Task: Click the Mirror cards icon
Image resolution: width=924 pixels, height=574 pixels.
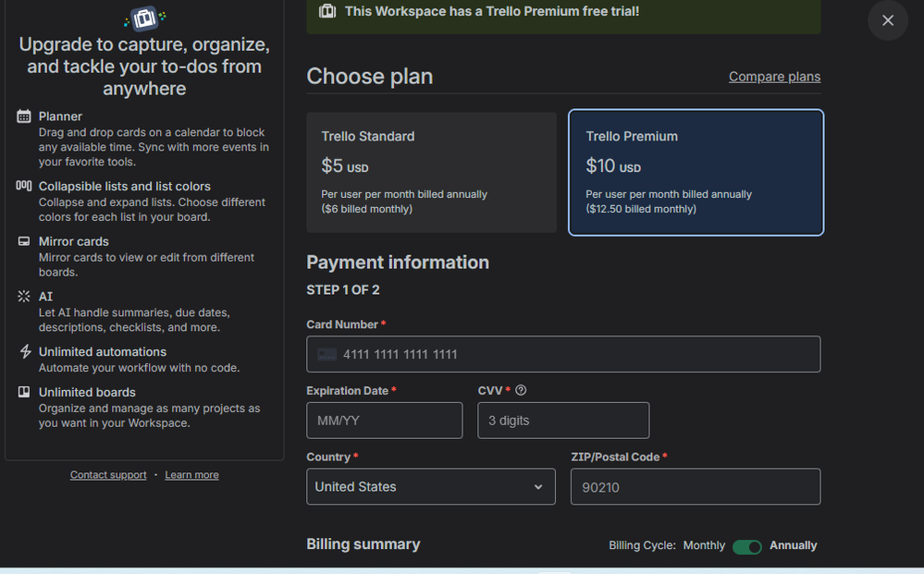Action: [x=24, y=241]
